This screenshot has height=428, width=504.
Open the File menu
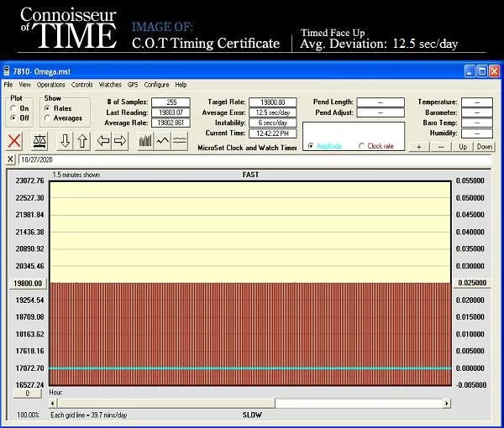click(x=8, y=85)
